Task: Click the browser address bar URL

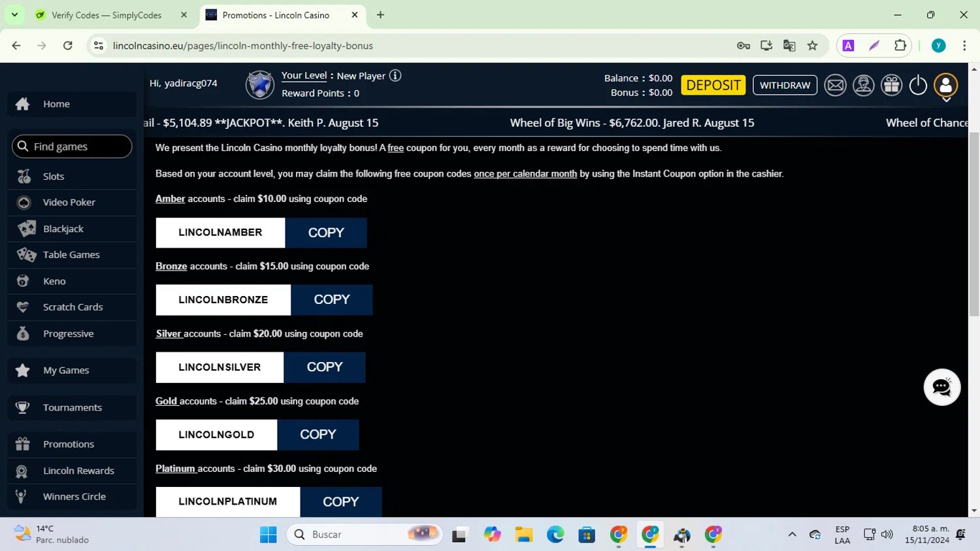Action: pos(243,46)
